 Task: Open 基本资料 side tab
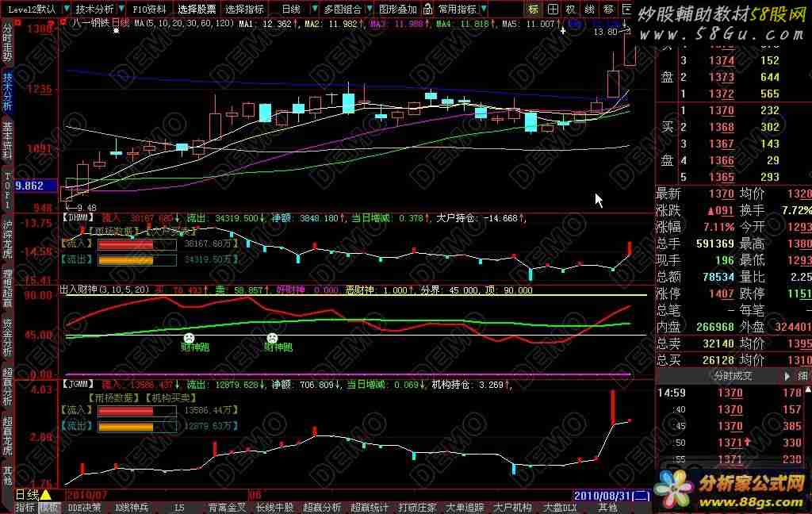pyautogui.click(x=7, y=141)
